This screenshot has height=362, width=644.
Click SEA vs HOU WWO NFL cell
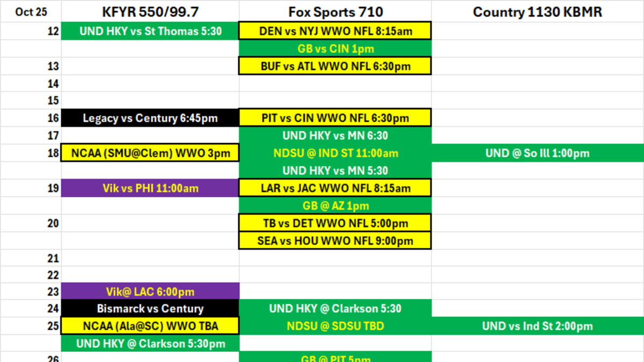coord(335,241)
